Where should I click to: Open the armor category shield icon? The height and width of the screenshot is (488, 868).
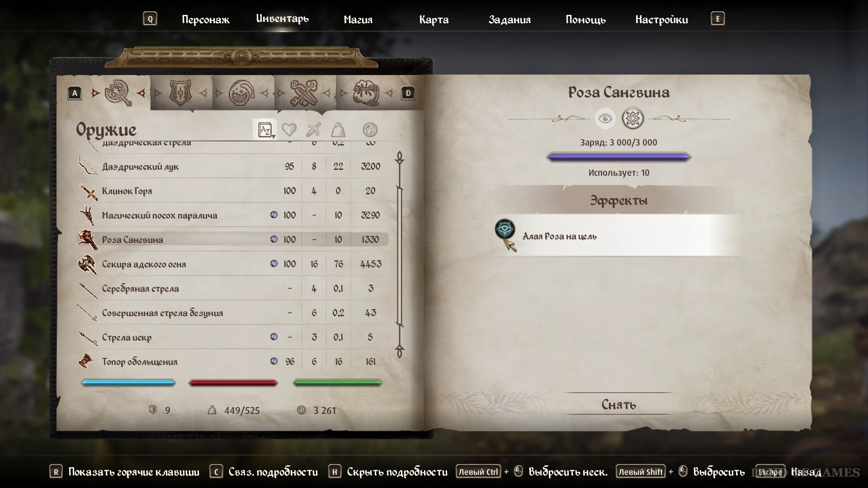180,93
